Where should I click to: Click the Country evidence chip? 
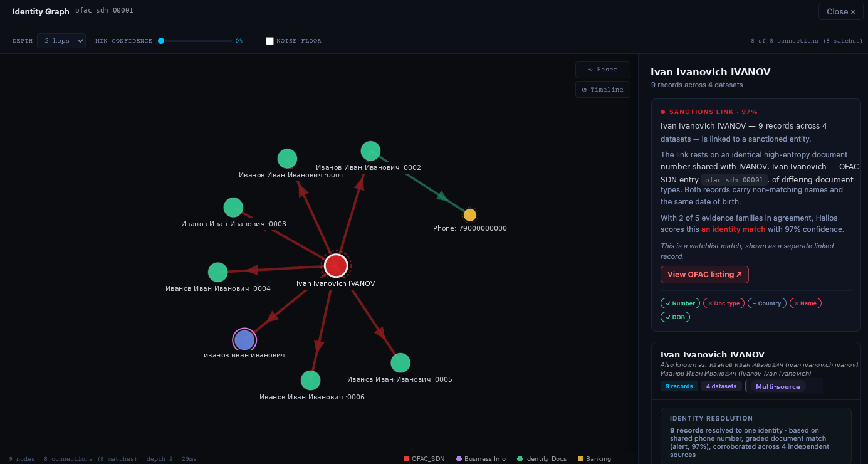tap(767, 303)
